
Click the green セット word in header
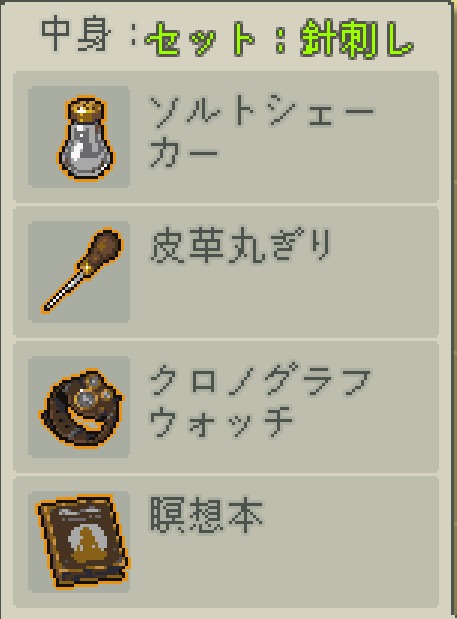tap(200, 38)
